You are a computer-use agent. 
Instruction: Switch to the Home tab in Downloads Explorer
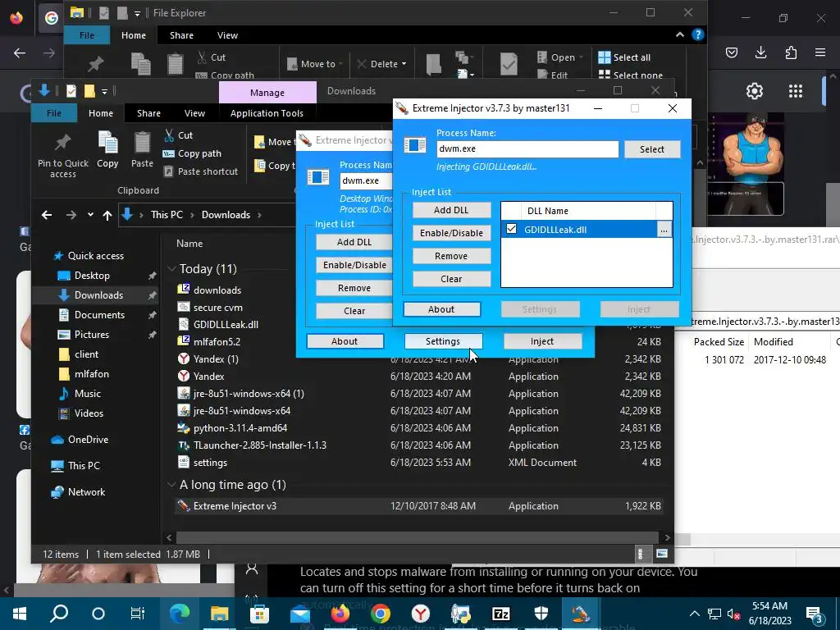click(101, 113)
